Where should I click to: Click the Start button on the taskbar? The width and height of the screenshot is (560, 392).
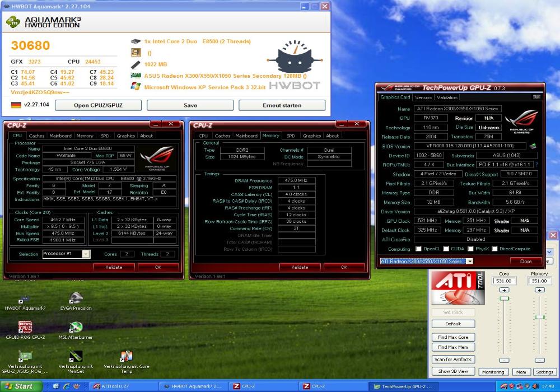point(21,386)
